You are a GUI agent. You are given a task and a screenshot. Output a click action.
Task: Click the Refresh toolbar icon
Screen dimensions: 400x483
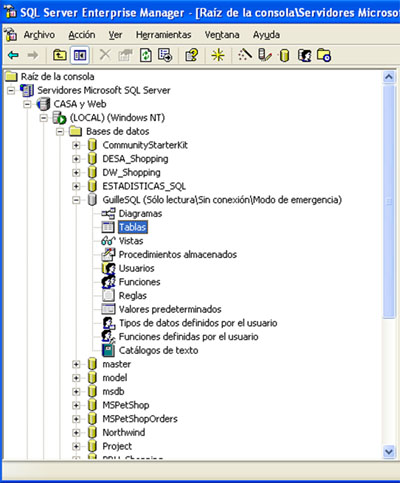(x=146, y=55)
